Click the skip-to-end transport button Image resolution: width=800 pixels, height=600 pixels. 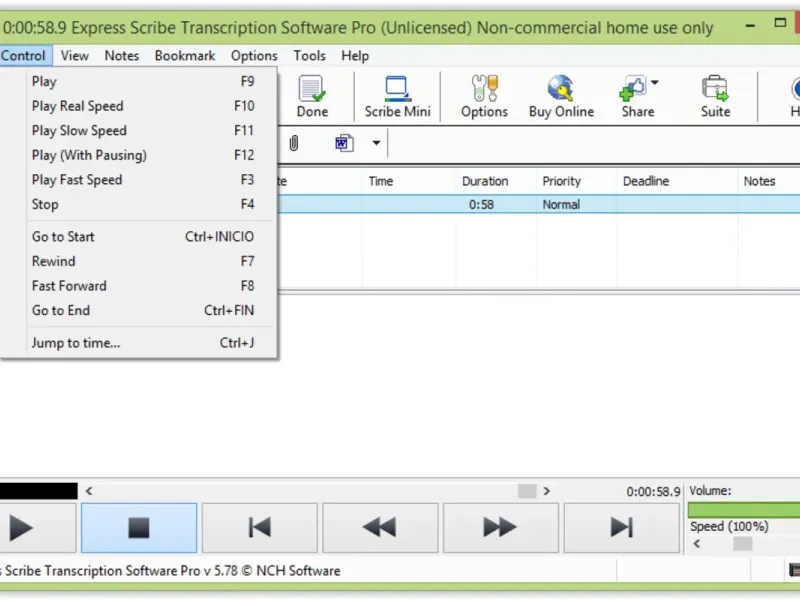click(x=621, y=528)
